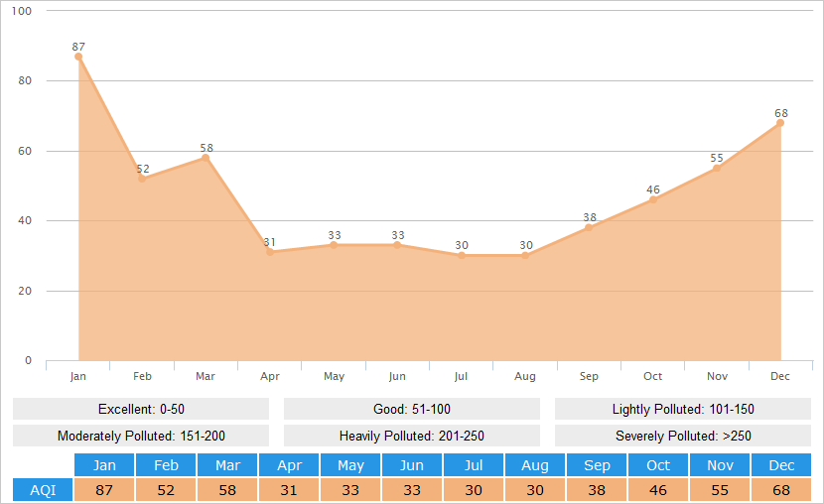824x504 pixels.
Task: Click the Apr table header cell
Action: point(289,465)
